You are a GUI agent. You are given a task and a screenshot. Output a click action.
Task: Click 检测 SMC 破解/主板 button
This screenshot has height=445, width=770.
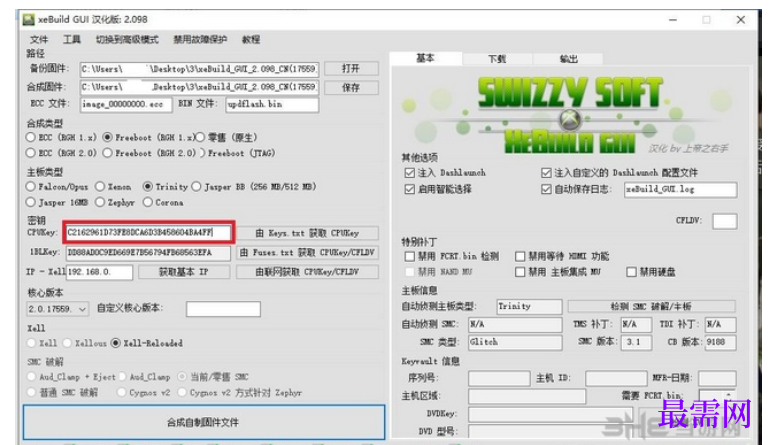[652, 306]
